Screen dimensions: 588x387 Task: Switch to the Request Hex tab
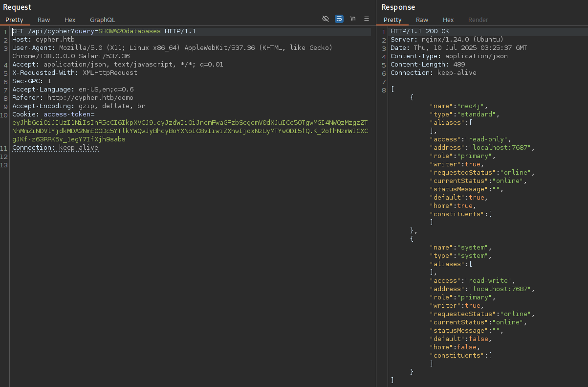[70, 20]
